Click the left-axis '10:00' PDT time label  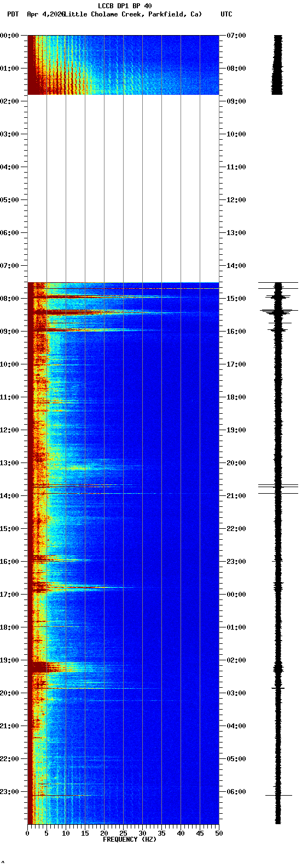10,364
